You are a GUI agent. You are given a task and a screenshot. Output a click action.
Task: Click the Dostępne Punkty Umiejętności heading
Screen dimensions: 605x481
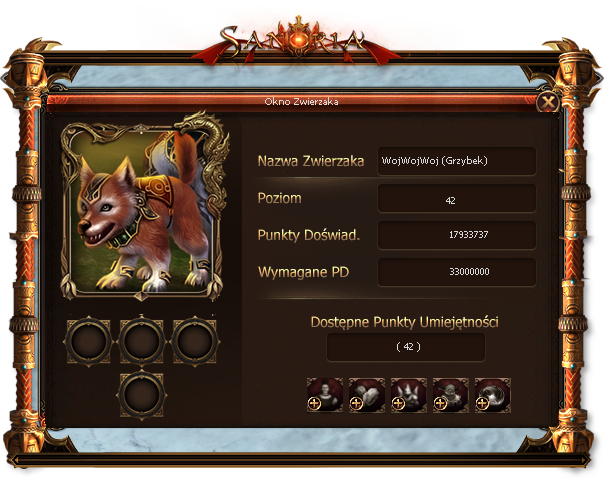click(404, 322)
